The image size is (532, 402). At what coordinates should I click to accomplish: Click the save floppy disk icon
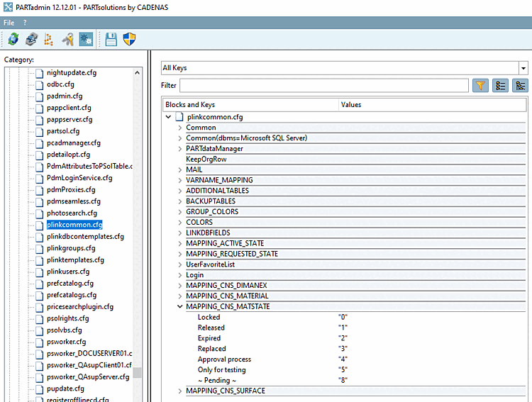pyautogui.click(x=111, y=40)
